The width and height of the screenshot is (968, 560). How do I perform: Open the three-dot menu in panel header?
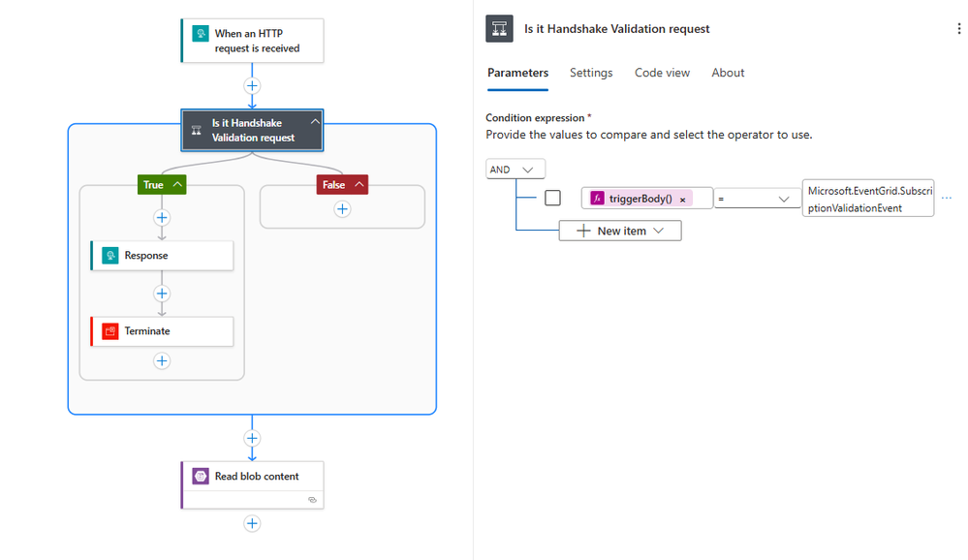(959, 30)
